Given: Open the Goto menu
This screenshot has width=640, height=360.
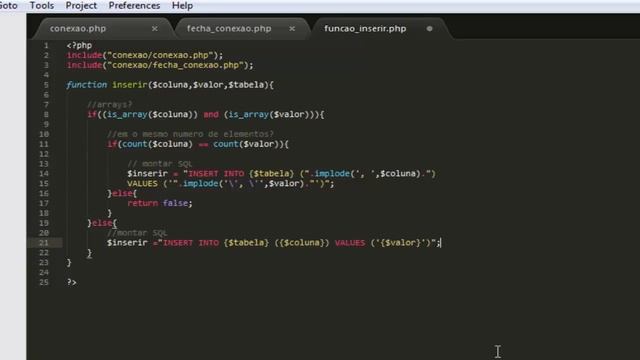Looking at the screenshot, I should 8,6.
